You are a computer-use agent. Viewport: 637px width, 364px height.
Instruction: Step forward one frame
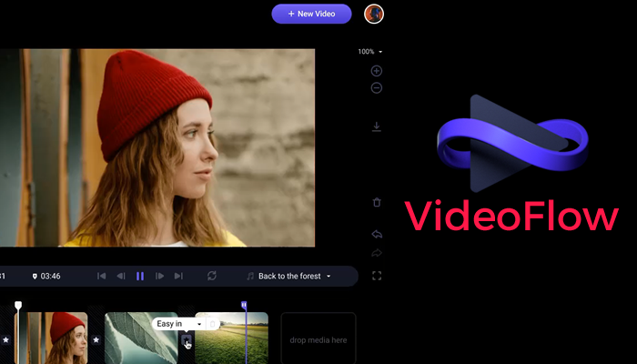coord(159,277)
